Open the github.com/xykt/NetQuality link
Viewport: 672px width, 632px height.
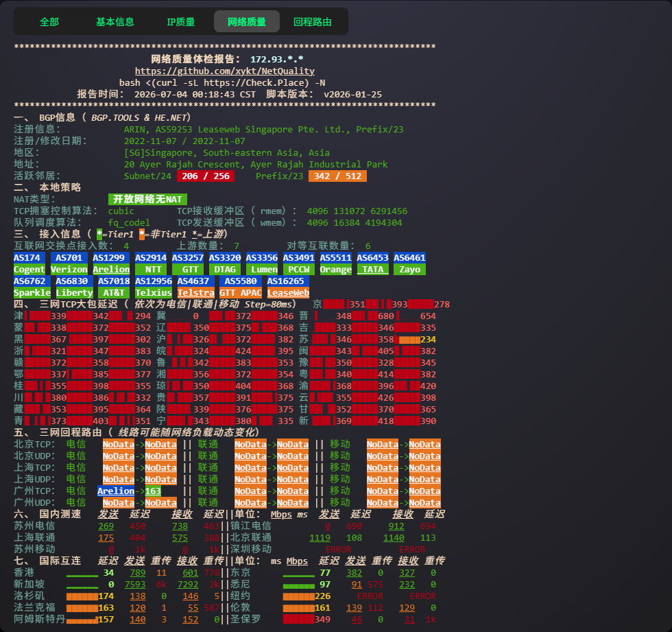(225, 71)
